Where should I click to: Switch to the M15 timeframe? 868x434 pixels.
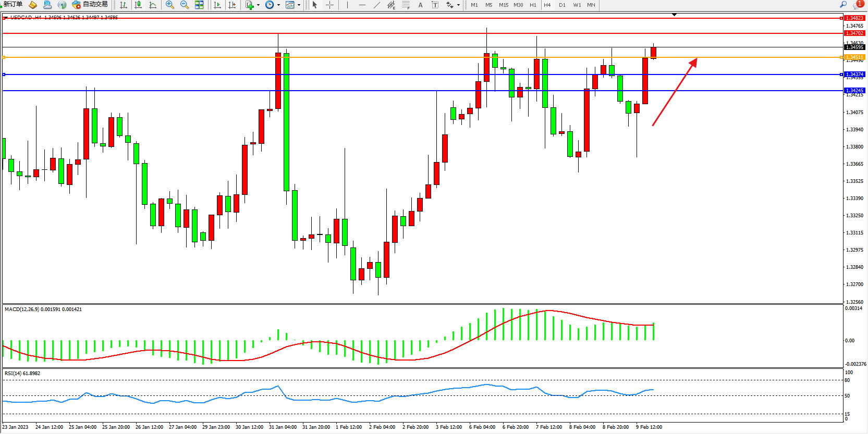pyautogui.click(x=503, y=5)
